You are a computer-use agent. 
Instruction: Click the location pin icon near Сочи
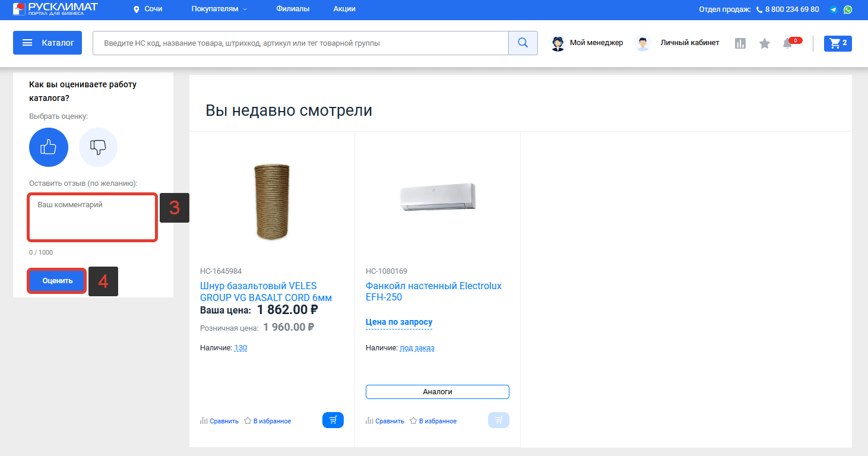click(137, 9)
